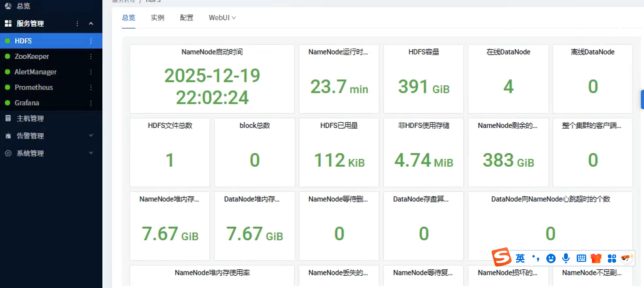Open the three-dot menu for Grafana
This screenshot has height=288, width=644.
coord(91,103)
